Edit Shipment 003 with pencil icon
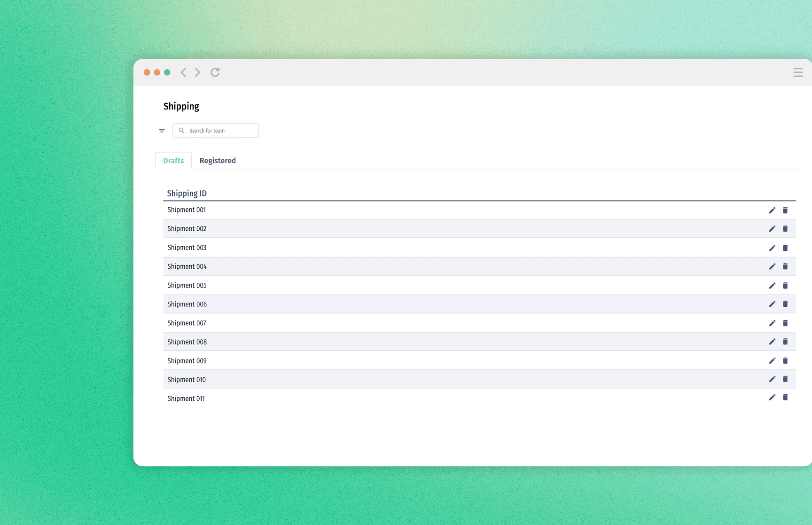The width and height of the screenshot is (812, 525). [772, 248]
